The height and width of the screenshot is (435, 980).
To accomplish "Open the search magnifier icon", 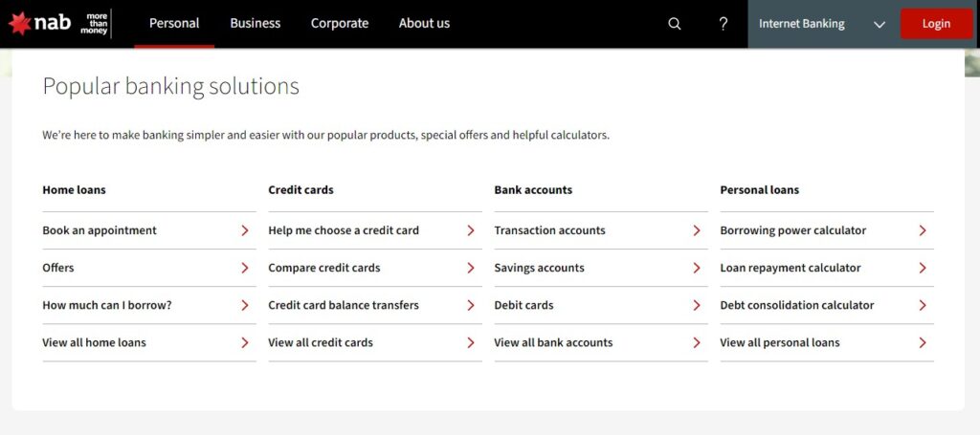I will point(675,24).
